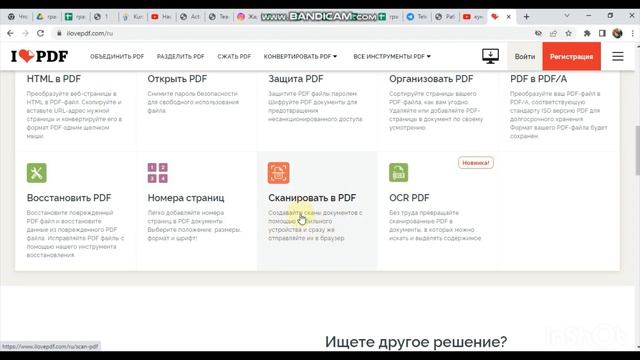This screenshot has width=640, height=360.
Task: Switch to the first YouTube tab
Action: [x=161, y=17]
